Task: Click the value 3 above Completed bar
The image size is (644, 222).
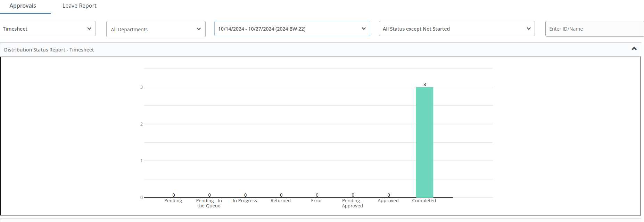Action: (x=424, y=85)
